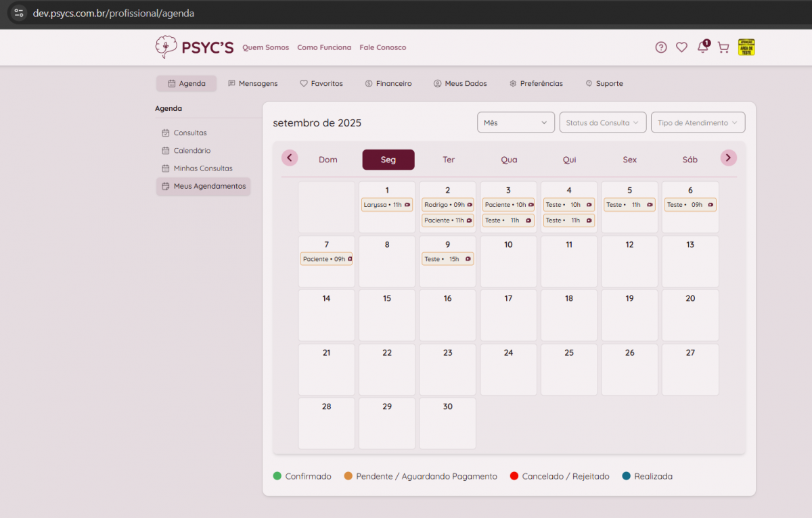Click the green Confirmado legend dot
Viewport: 812px width, 518px height.
277,477
